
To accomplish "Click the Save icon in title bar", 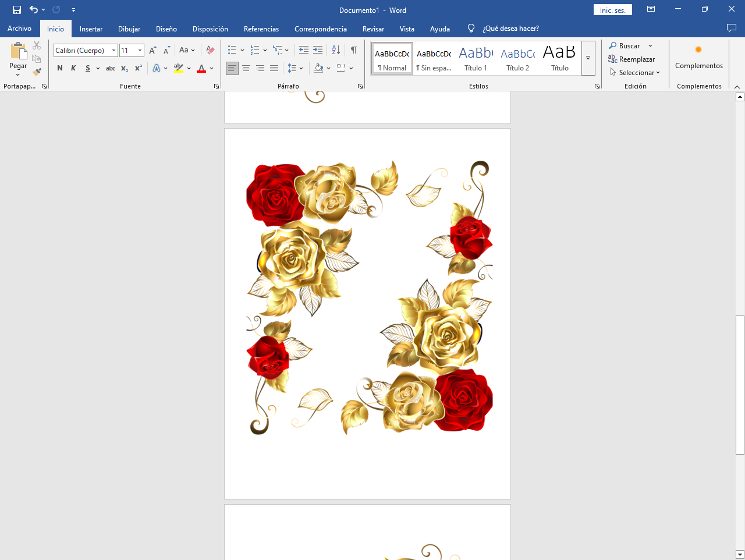I will coord(17,10).
